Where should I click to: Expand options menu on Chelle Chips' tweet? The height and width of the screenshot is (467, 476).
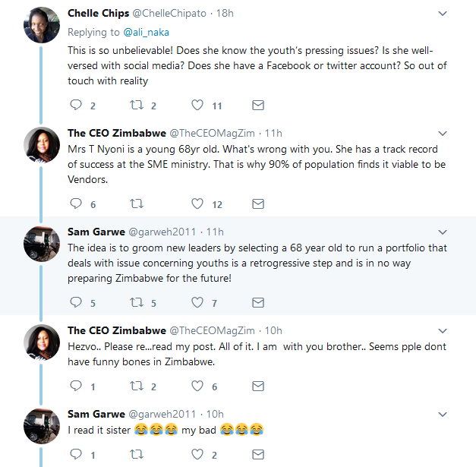443,14
